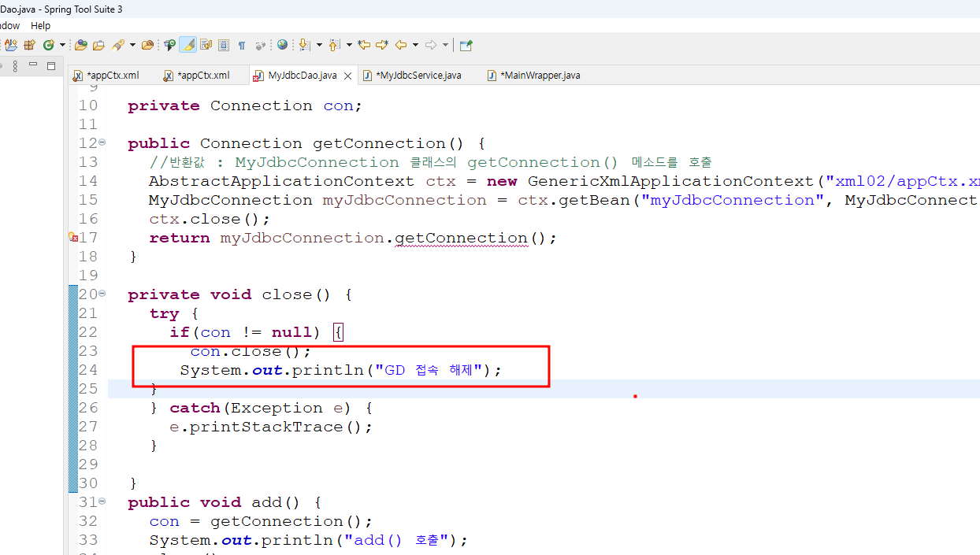The image size is (980, 555).
Task: Toggle Block Selection mode button
Action: coord(224,45)
